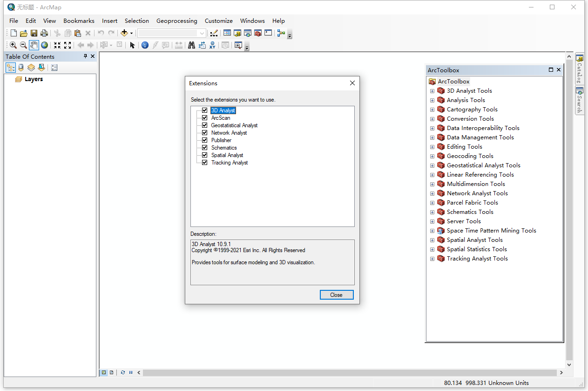Image resolution: width=588 pixels, height=391 pixels.
Task: Uncheck the ArcScan extension
Action: pos(205,118)
